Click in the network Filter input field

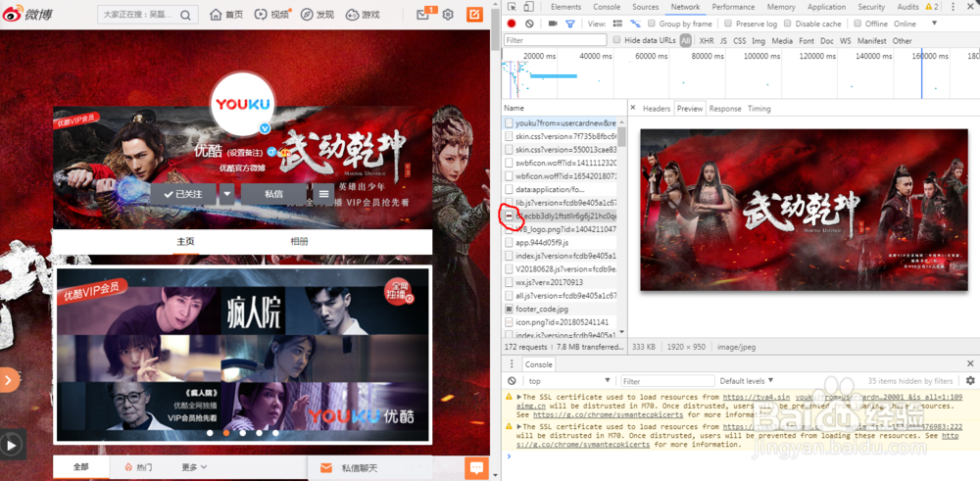click(x=555, y=40)
